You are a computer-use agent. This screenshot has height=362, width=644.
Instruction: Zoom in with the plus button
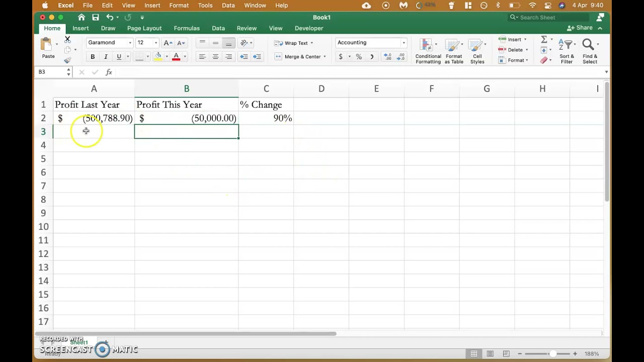(575, 354)
